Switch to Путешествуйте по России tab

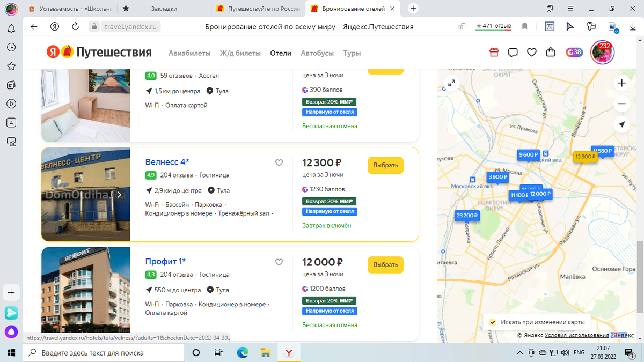point(258,9)
